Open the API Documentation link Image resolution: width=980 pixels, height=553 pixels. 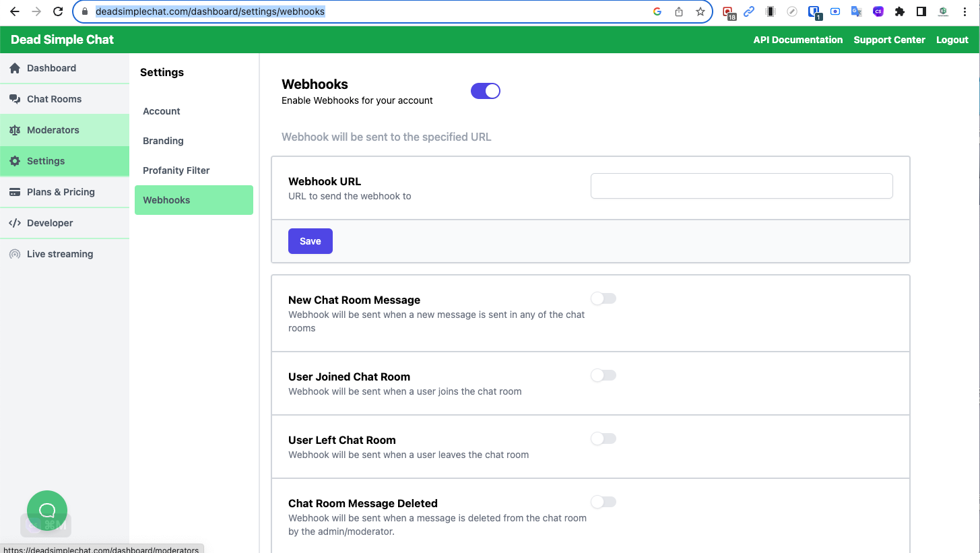pyautogui.click(x=797, y=40)
